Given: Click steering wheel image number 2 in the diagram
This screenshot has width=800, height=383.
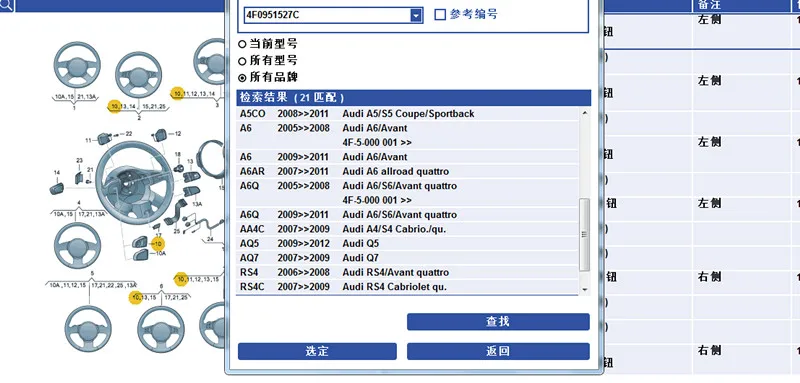Looking at the screenshot, I should point(138,74).
